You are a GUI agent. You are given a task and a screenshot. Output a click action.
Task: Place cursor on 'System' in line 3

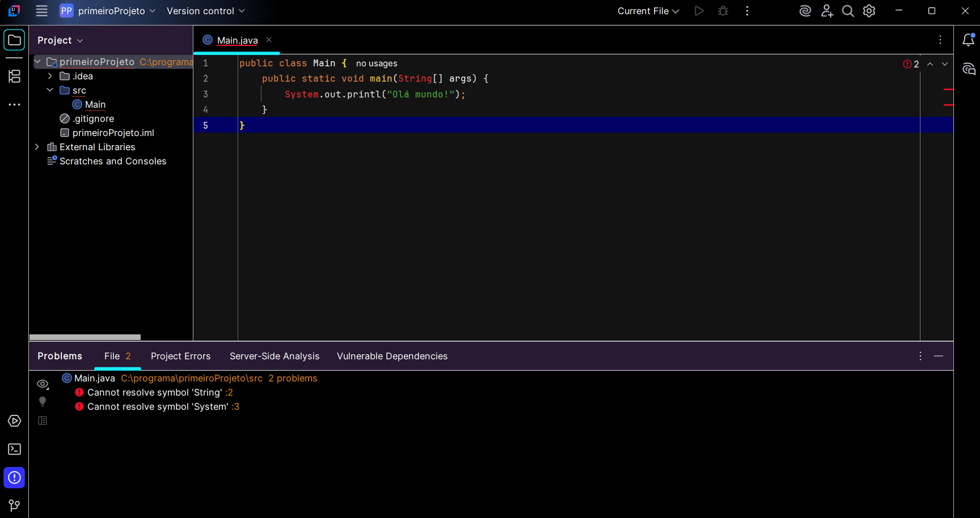302,94
